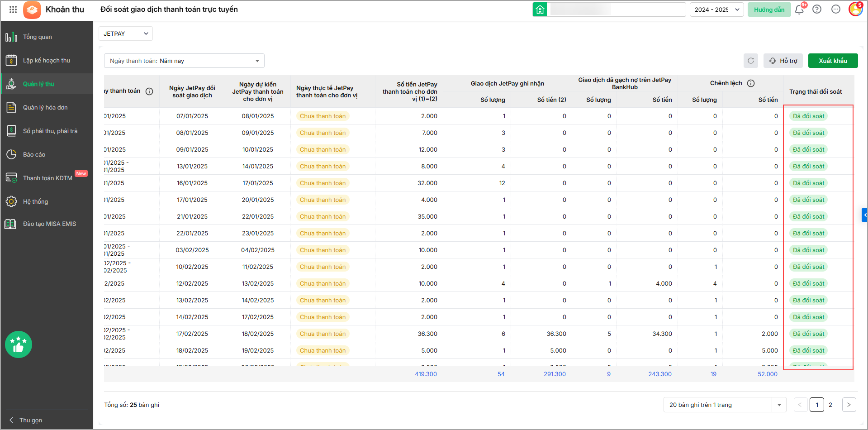Expand the JETPAY provider dropdown

[125, 33]
